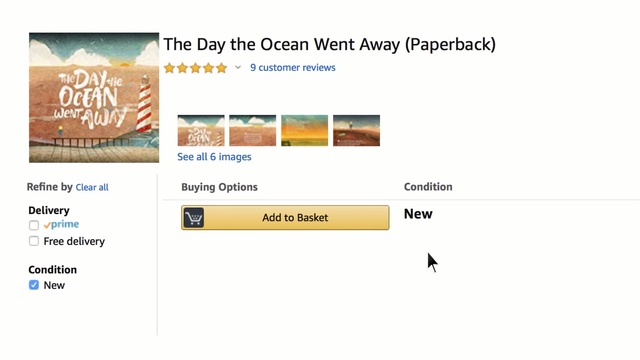Expand the star rating dropdown chevron

click(238, 67)
